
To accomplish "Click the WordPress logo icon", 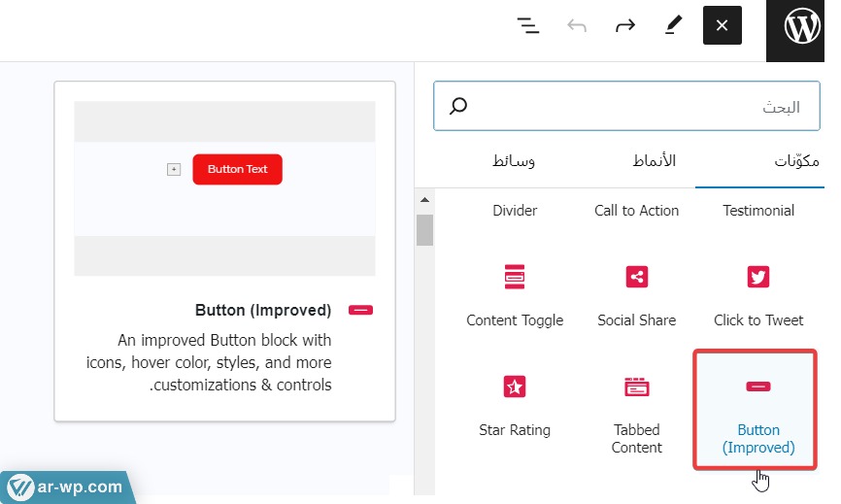I will 803,27.
